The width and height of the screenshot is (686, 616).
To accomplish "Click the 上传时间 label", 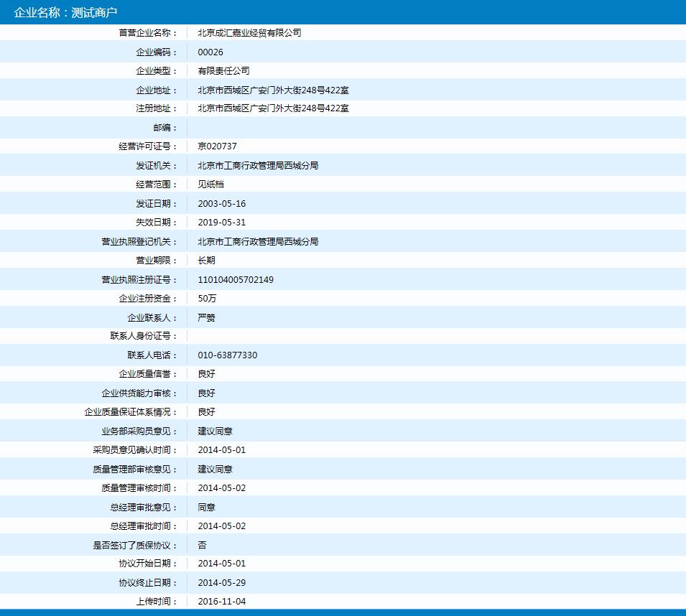I will coord(156,601).
